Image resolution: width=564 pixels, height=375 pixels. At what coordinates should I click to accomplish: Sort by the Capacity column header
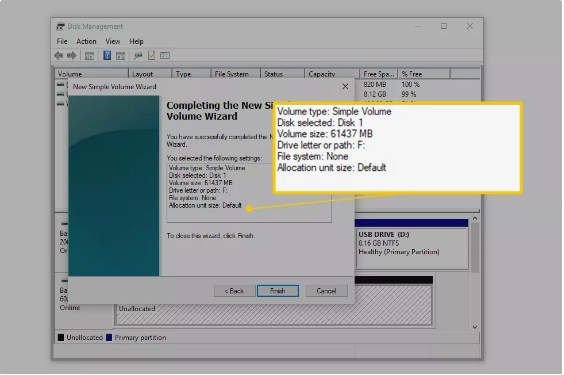point(332,74)
